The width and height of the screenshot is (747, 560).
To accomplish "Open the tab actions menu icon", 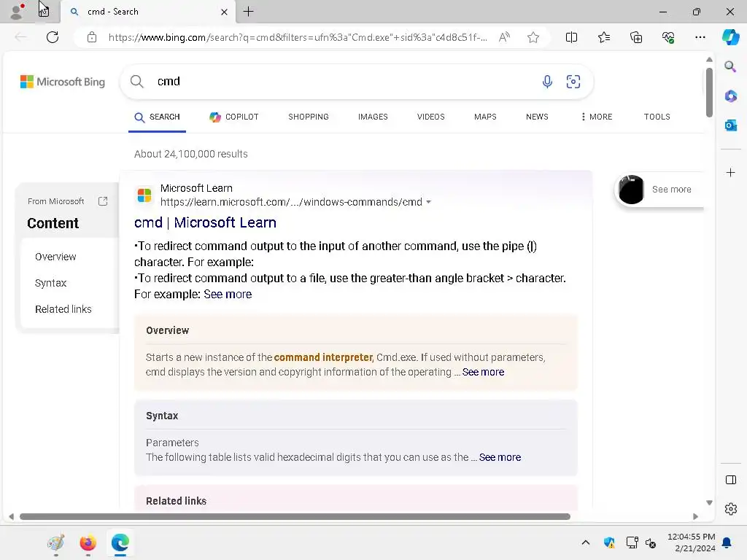I will (44, 12).
